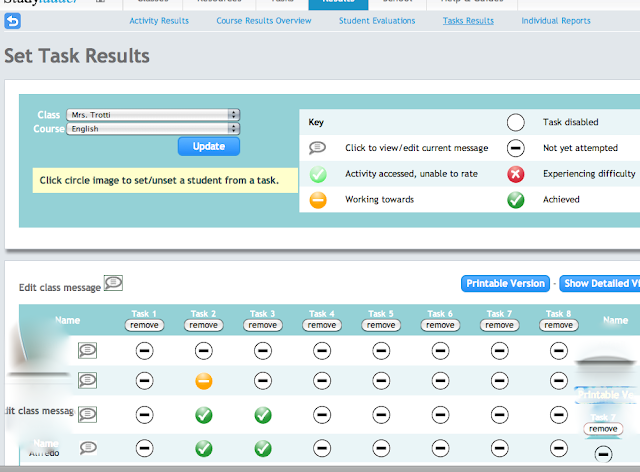Open the Edit class message bubble icon
Screen dimensions: 640x472
click(113, 283)
